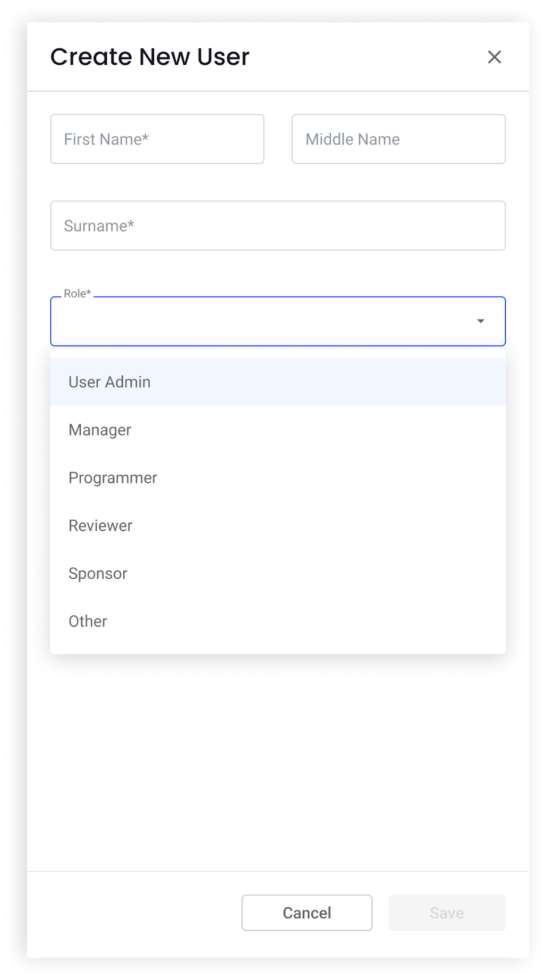The height and width of the screenshot is (980, 547).
Task: Pick Reviewer in the role list
Action: point(100,525)
